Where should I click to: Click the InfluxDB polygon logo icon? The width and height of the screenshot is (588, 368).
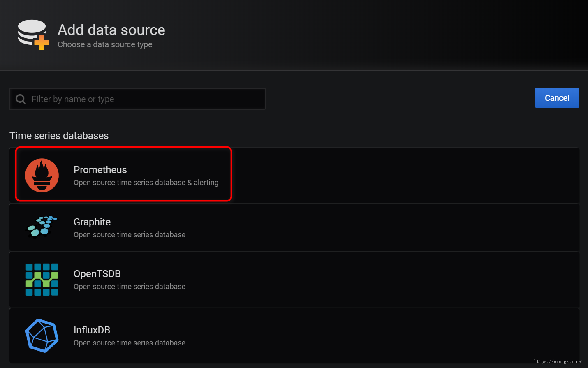pyautogui.click(x=42, y=336)
